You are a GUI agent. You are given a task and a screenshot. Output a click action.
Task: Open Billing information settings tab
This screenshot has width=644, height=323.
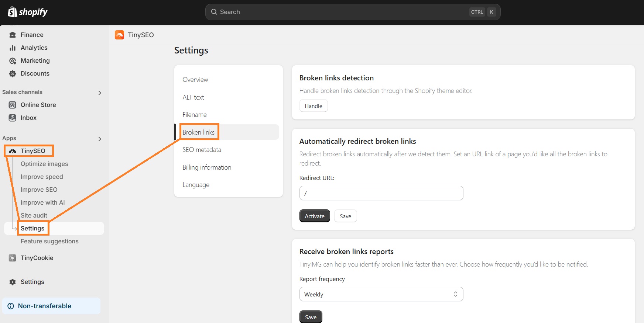[207, 167]
